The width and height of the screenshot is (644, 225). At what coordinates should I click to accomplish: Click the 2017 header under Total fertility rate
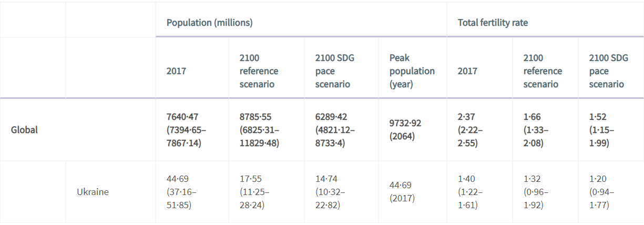click(467, 71)
